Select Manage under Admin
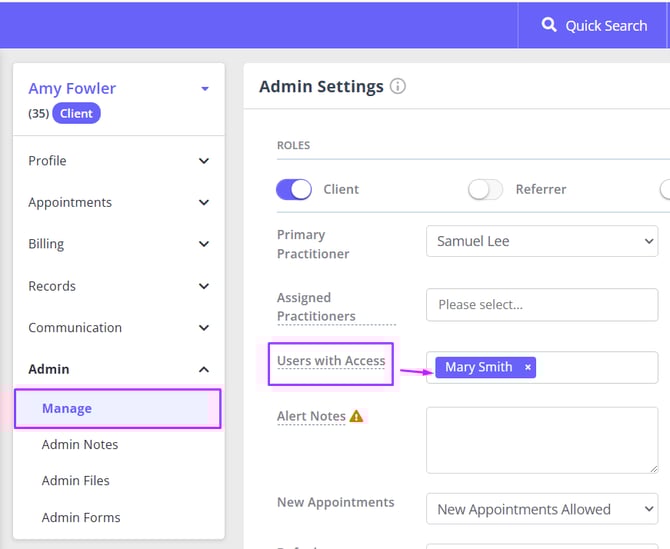The height and width of the screenshot is (549, 670). pos(67,408)
